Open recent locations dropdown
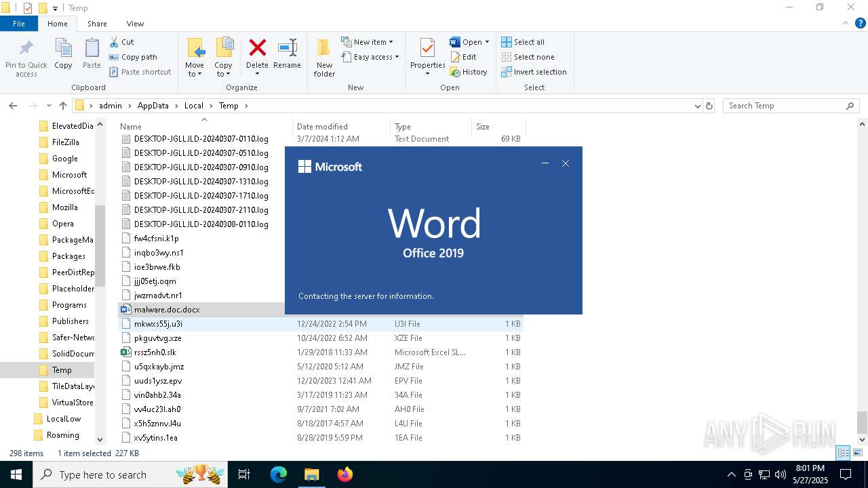868x488 pixels. click(x=49, y=106)
